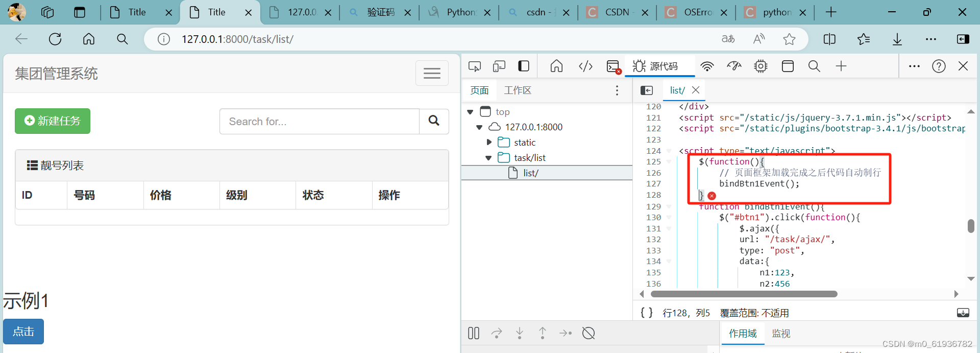980x353 pixels.
Task: Deactivate breakpoints toggle button
Action: pyautogui.click(x=589, y=334)
